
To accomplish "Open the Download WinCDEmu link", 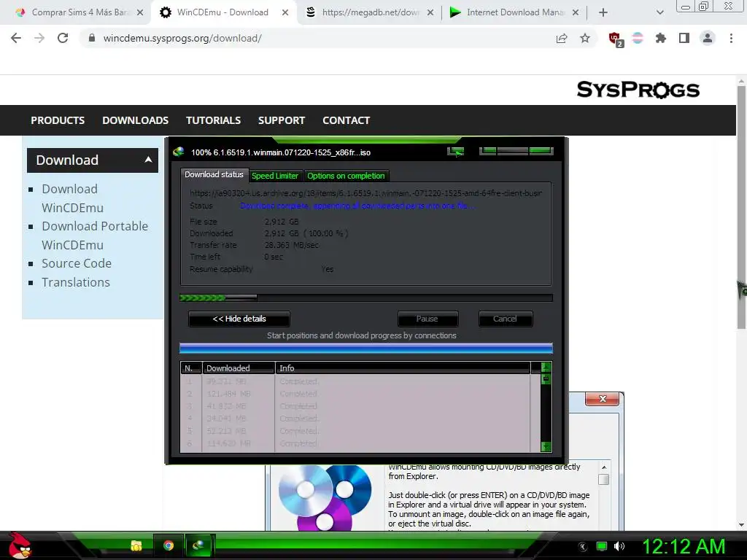I will [x=72, y=198].
